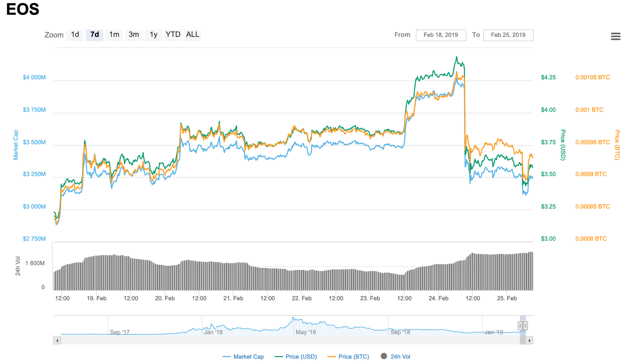The height and width of the screenshot is (364, 626).
Task: Select the 1d zoom range
Action: (75, 35)
